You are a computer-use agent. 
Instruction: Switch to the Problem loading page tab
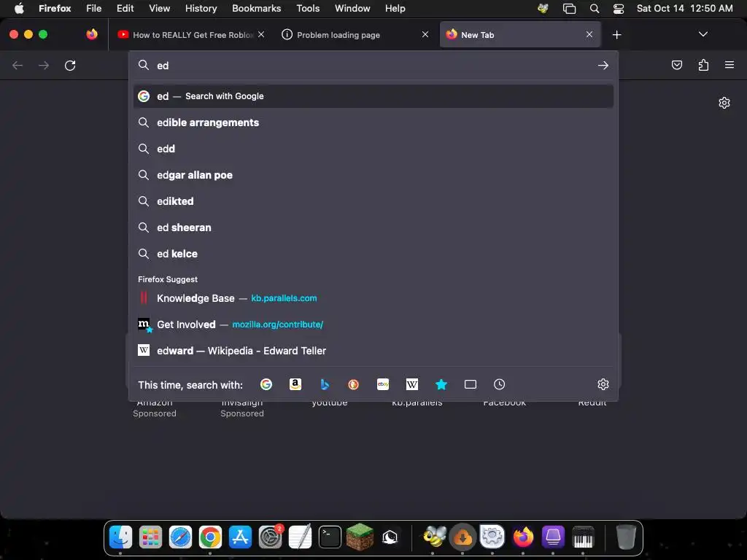point(355,35)
